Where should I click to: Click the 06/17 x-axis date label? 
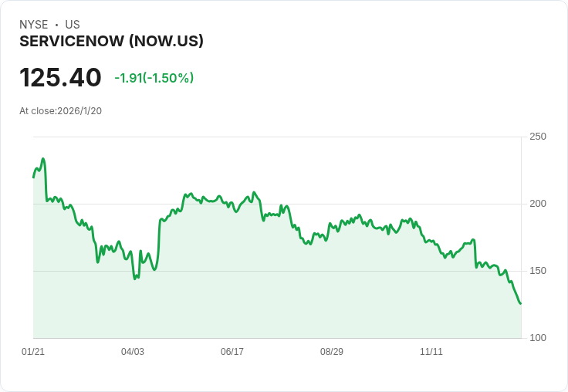pos(232,352)
